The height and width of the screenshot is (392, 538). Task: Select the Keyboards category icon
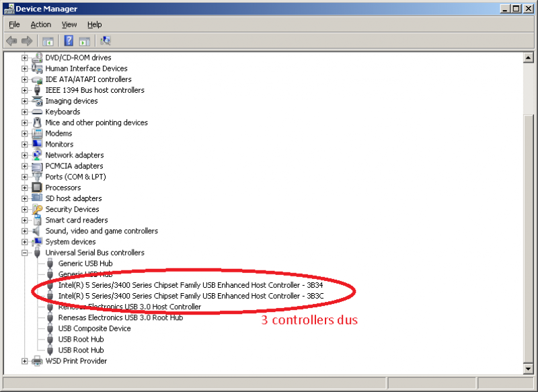pos(37,112)
